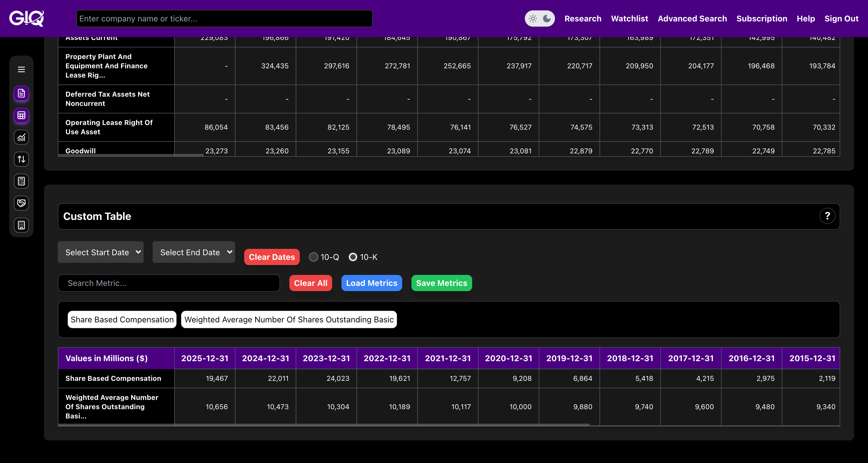
Task: Click the GIQ logo
Action: point(26,18)
